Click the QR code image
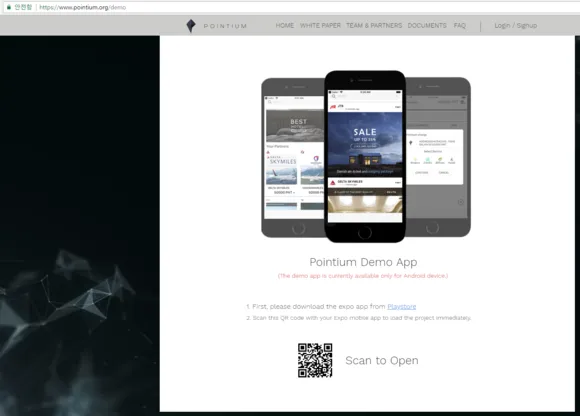This screenshot has width=580, height=416. tap(315, 361)
